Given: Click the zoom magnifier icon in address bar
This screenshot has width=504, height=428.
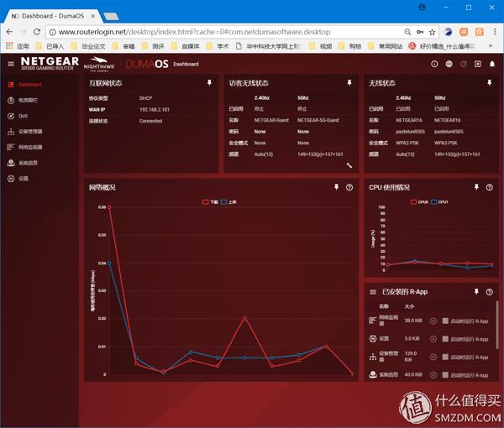Looking at the screenshot, I should coord(407,32).
